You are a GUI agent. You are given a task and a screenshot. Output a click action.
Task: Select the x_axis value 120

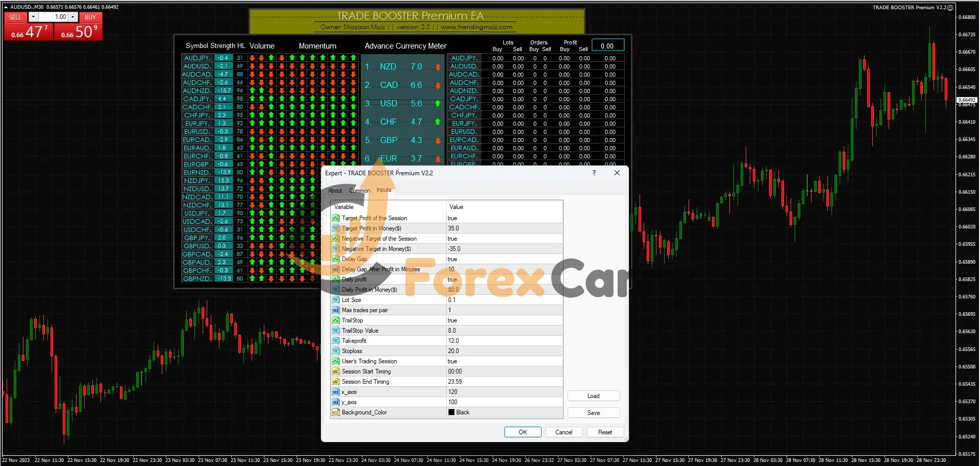504,392
